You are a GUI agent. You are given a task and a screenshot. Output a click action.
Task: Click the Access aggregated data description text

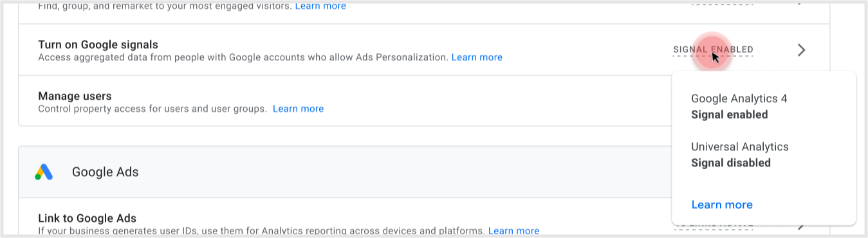tap(243, 57)
